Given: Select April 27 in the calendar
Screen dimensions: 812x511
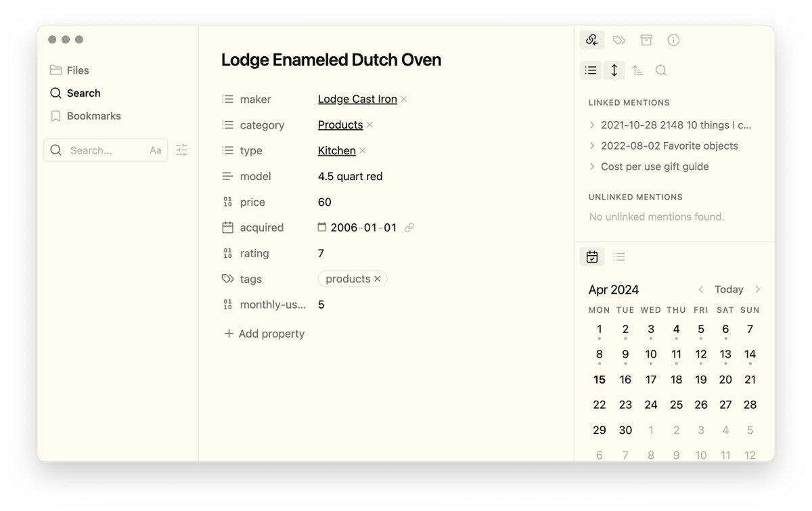Looking at the screenshot, I should (725, 405).
